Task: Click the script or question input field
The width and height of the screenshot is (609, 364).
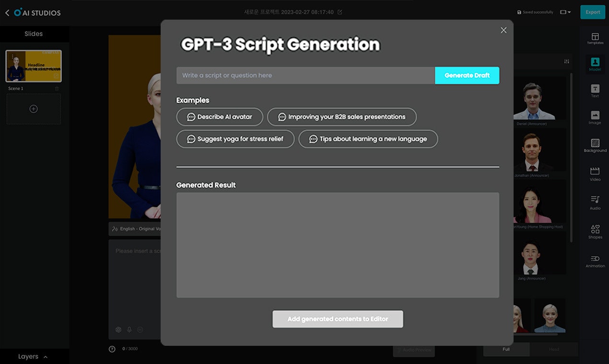Action: [305, 75]
